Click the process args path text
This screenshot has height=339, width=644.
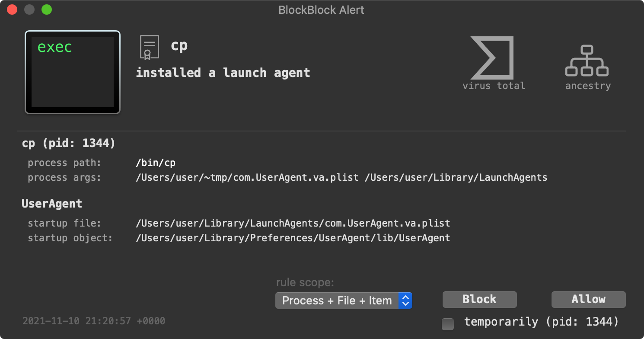[x=341, y=178]
